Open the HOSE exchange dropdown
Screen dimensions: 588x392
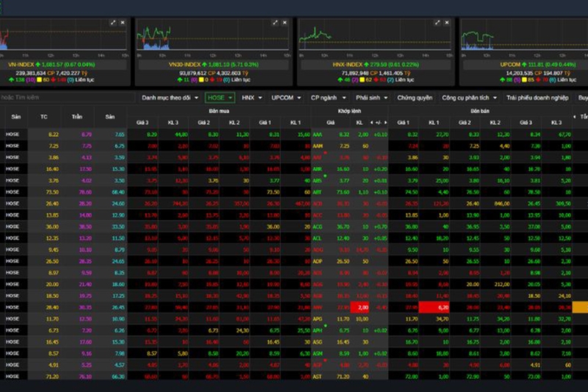point(220,98)
